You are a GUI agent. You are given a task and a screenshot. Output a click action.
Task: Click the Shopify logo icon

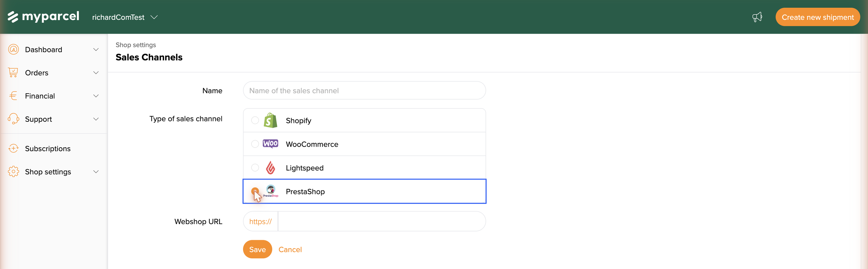coord(270,120)
